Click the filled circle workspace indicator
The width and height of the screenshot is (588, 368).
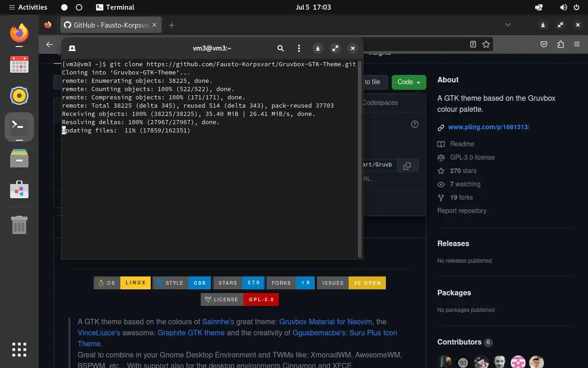coord(64,7)
